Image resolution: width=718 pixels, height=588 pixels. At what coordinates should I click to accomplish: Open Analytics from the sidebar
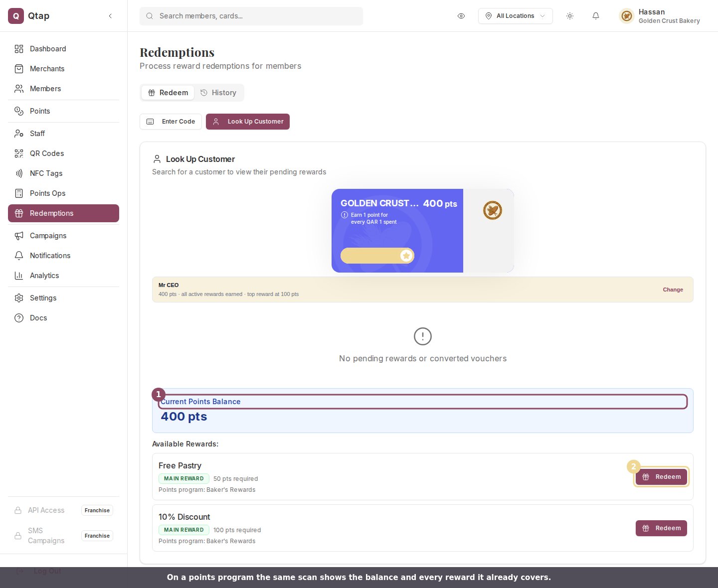tap(63, 276)
